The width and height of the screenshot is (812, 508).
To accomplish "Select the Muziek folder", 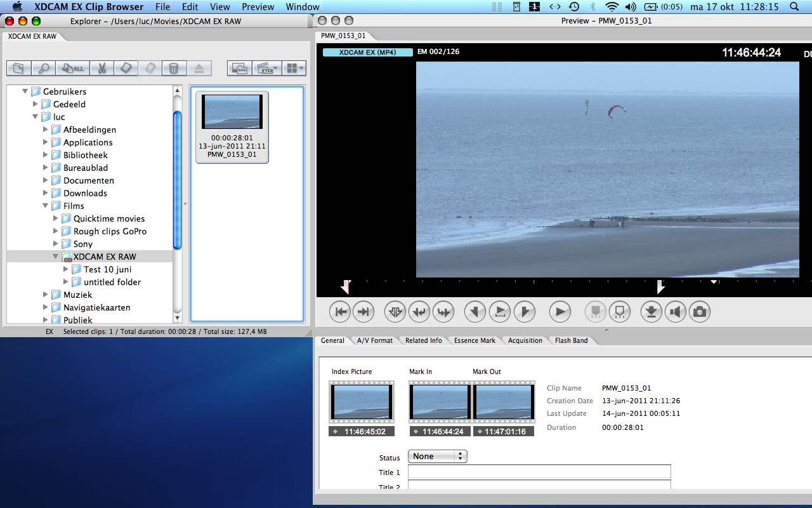I will tap(72, 295).
